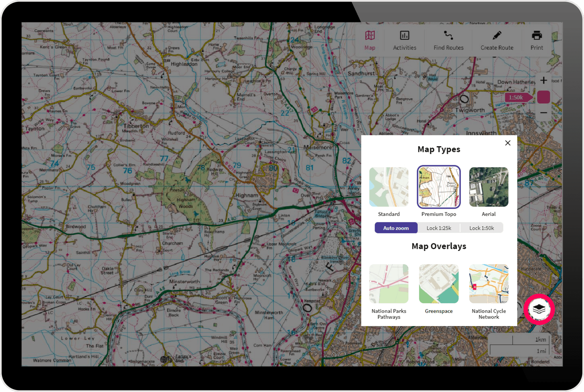Viewport: 584px width, 392px height.
Task: Select the Standard map type
Action: click(389, 187)
